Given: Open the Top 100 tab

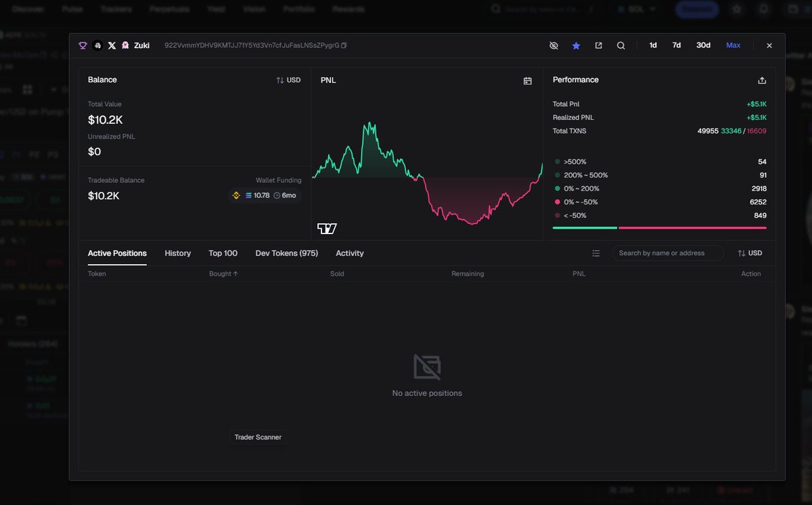Looking at the screenshot, I should tap(223, 253).
